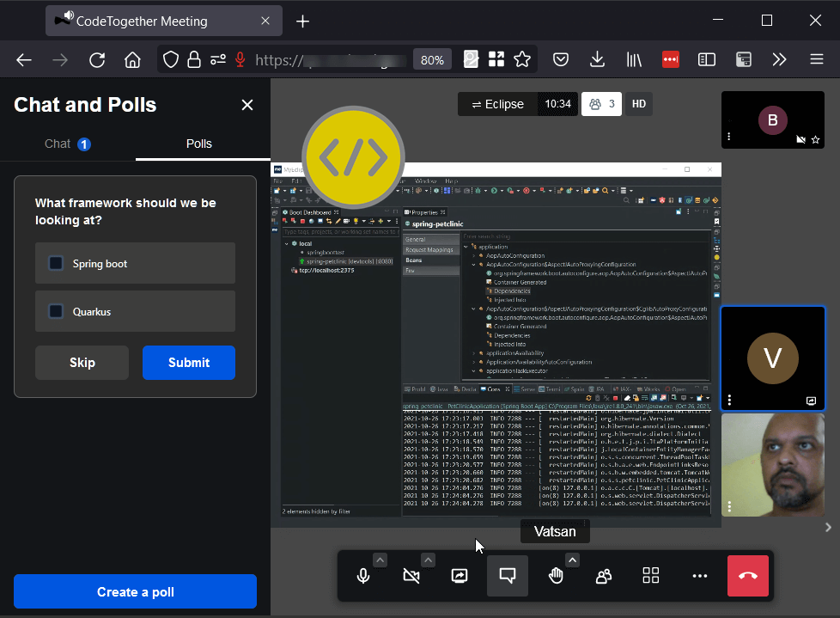The height and width of the screenshot is (618, 840).
Task: Select participant V video thumbnail
Action: (x=772, y=358)
